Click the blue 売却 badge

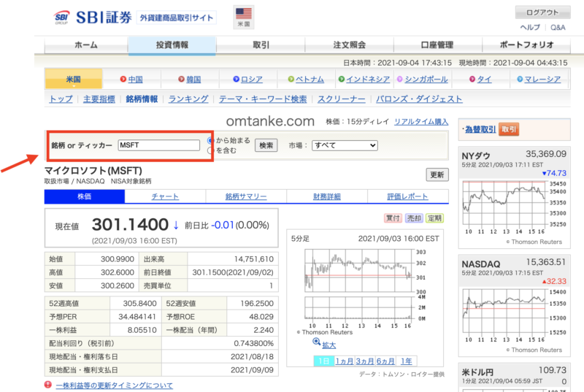click(414, 218)
